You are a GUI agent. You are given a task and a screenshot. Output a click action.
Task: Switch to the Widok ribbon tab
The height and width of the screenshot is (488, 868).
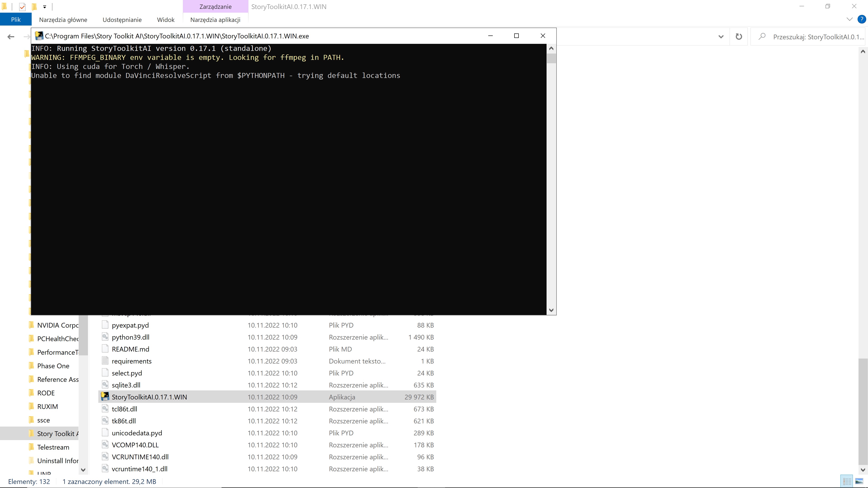pos(165,19)
